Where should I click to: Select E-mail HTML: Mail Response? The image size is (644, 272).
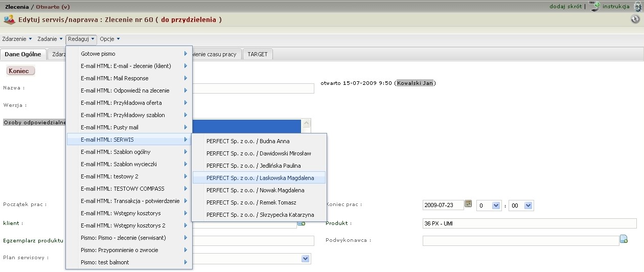129,78
